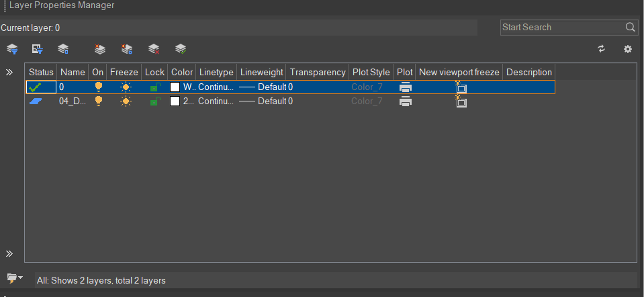Viewport: 644px width, 297px height.
Task: Click transparency value 0 for layer 04_D
Action: click(x=290, y=101)
